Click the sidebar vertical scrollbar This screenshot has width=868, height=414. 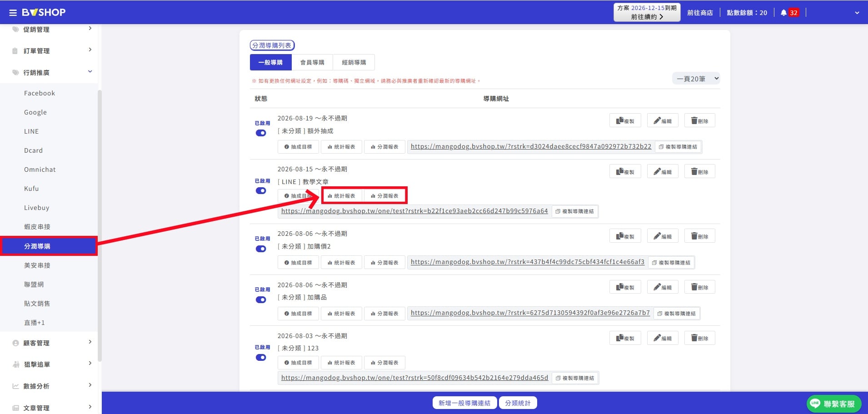click(100, 225)
